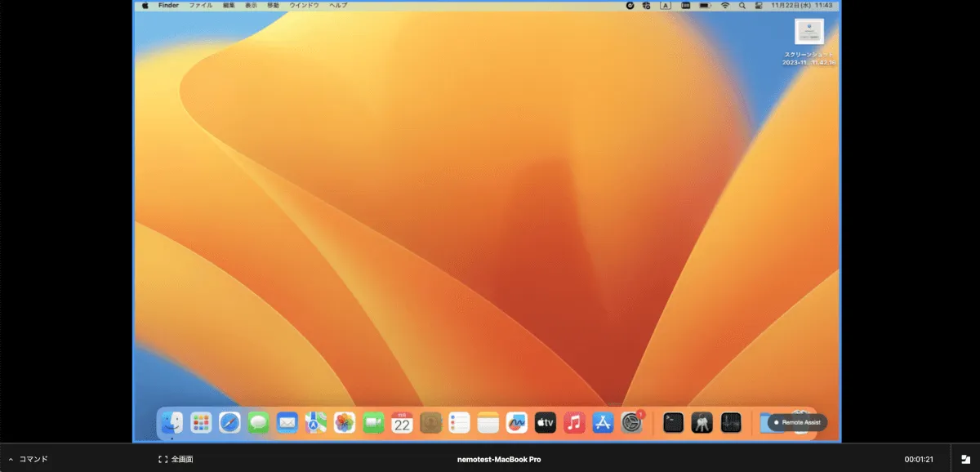Screen dimensions: 980x472
Task: Open Photos app from the Dock
Action: click(x=345, y=422)
